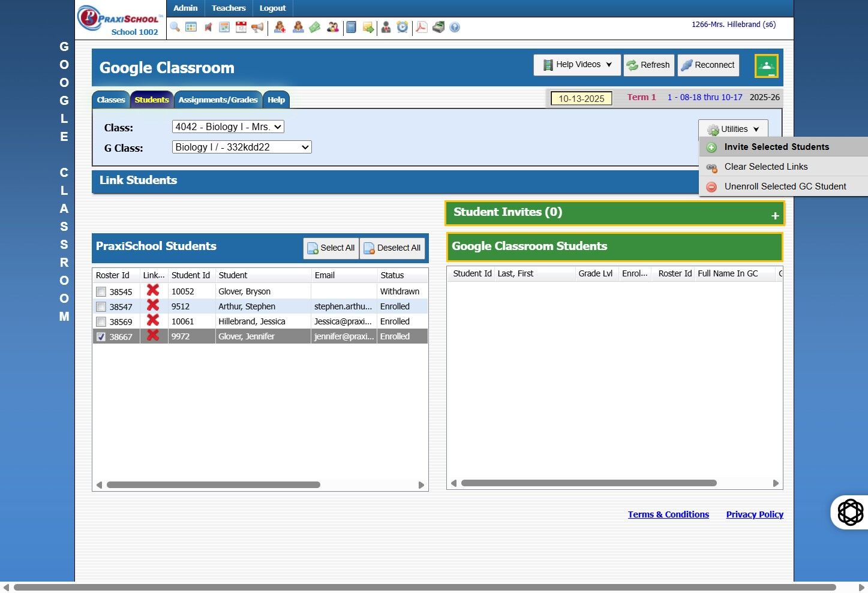The width and height of the screenshot is (868, 593).
Task: Click the Reconnect button
Action: (x=708, y=65)
